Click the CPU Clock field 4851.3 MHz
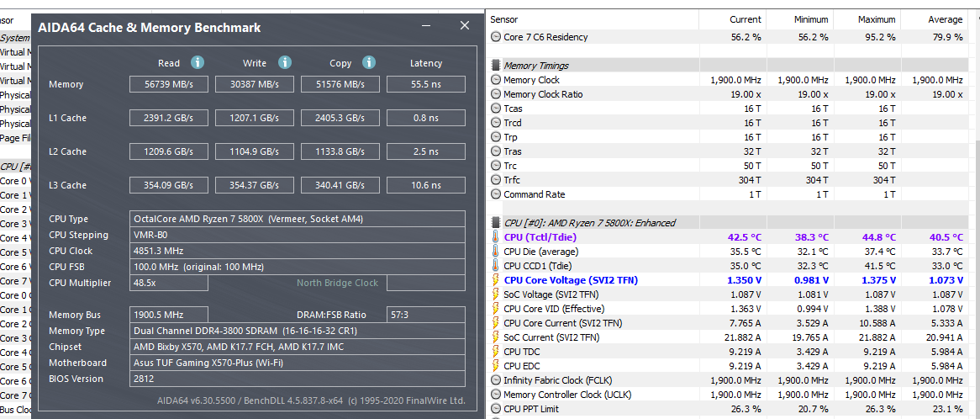The height and width of the screenshot is (419, 980). (298, 251)
